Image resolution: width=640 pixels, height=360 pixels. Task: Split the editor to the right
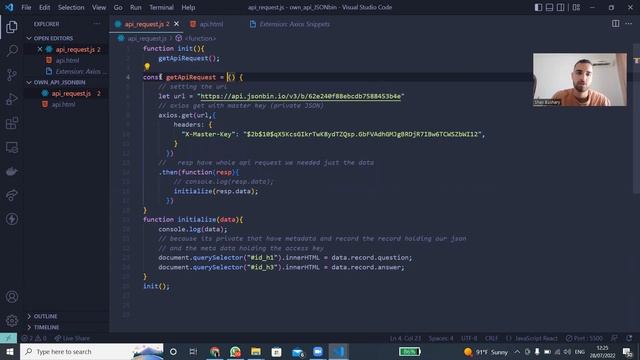616,24
